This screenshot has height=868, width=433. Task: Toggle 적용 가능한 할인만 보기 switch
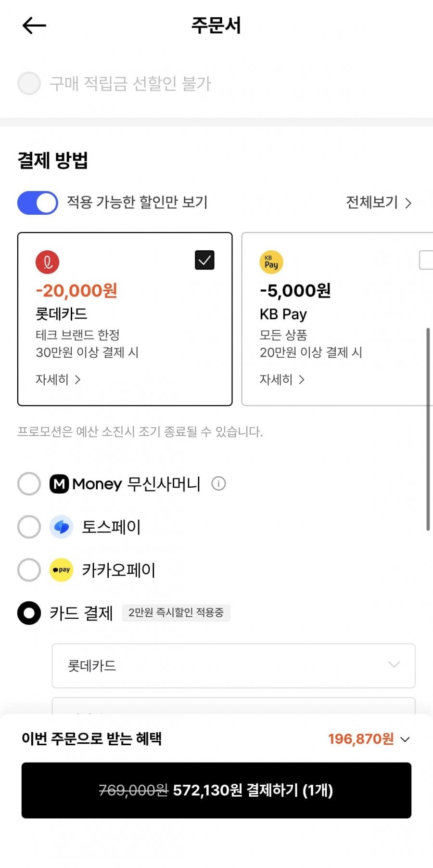[38, 203]
